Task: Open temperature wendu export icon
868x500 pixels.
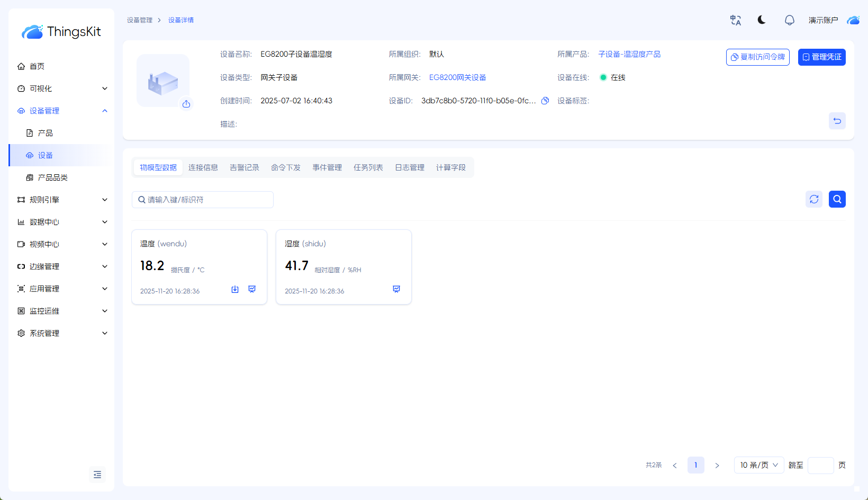Action: point(235,289)
